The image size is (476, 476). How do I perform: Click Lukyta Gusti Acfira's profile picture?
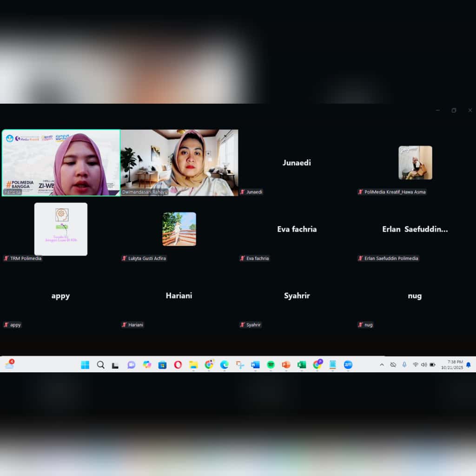179,229
